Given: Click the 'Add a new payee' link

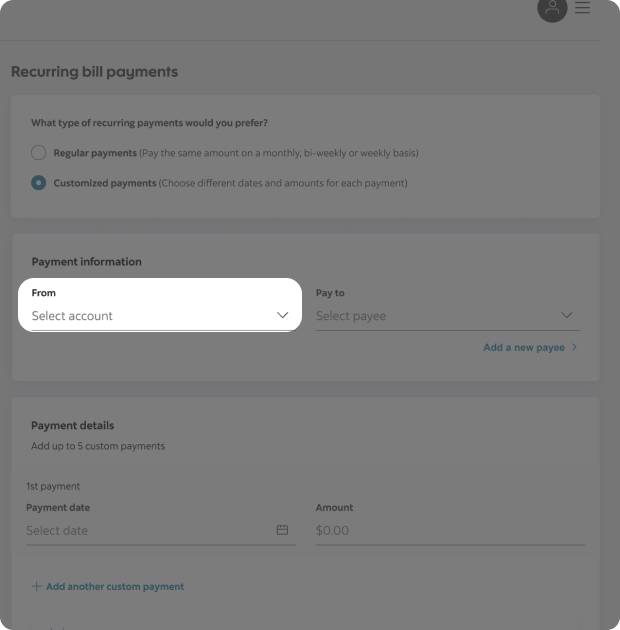Looking at the screenshot, I should pyautogui.click(x=524, y=348).
